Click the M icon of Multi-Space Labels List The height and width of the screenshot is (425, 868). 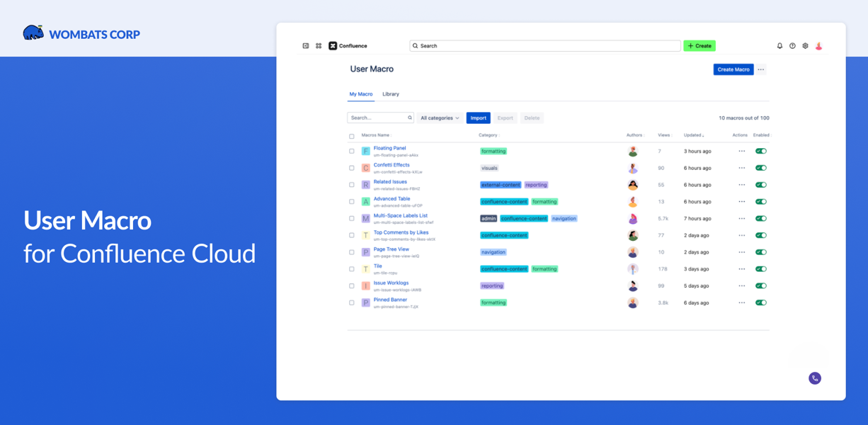click(366, 219)
